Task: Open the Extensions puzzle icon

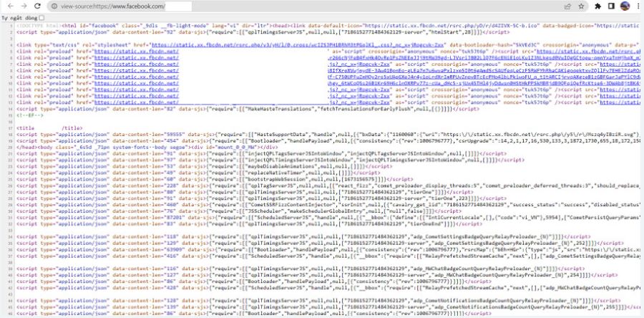Action: point(598,6)
